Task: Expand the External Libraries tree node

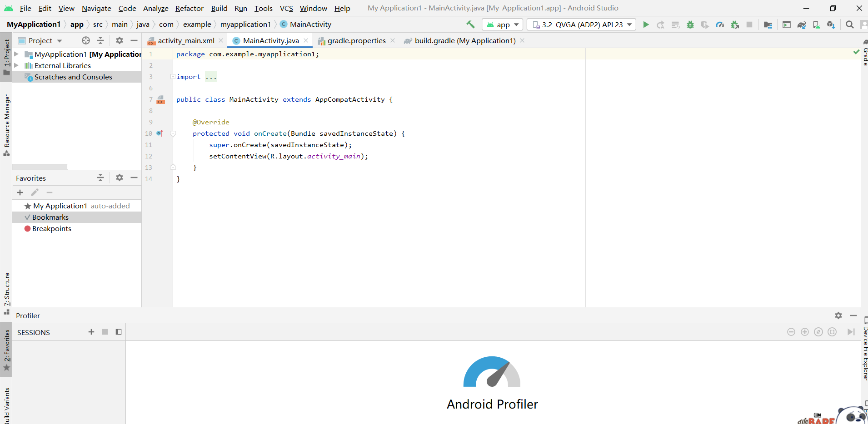Action: click(16, 65)
